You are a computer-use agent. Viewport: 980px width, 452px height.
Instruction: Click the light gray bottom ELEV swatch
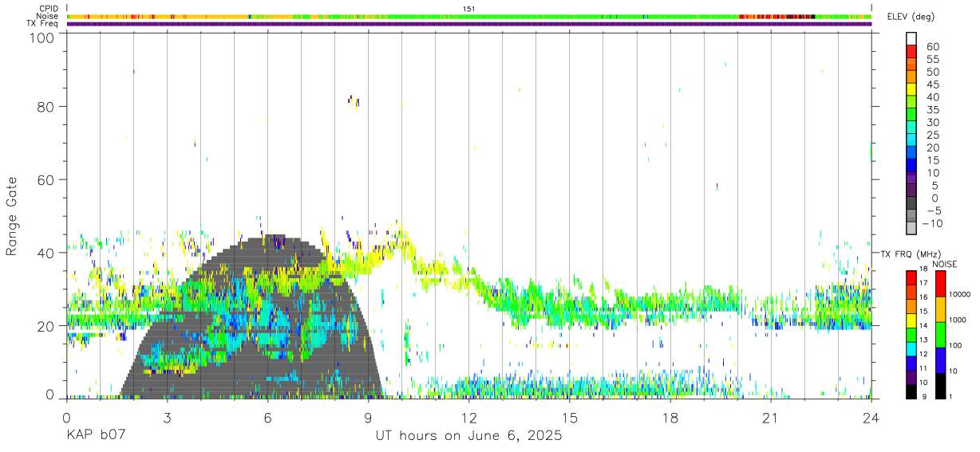point(912,227)
